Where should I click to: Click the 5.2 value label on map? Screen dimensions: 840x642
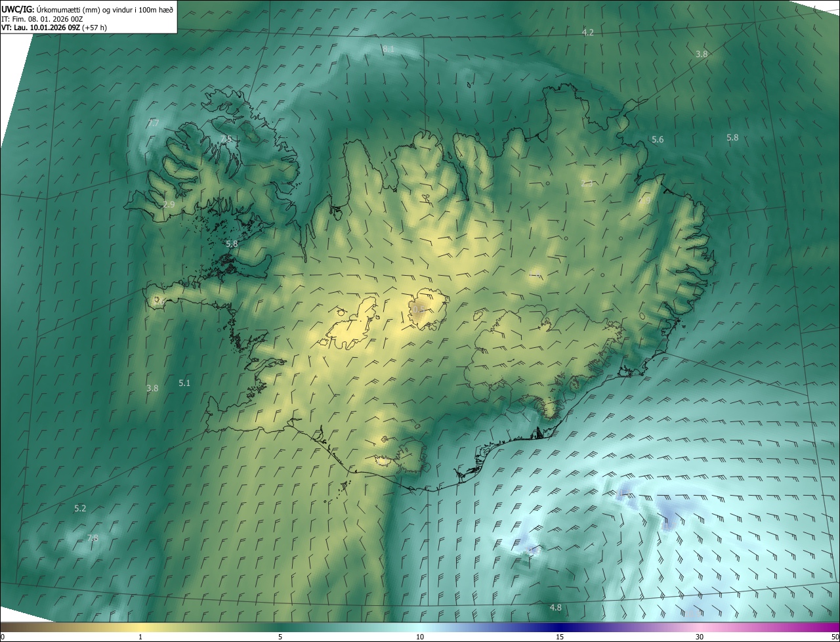[x=80, y=508]
